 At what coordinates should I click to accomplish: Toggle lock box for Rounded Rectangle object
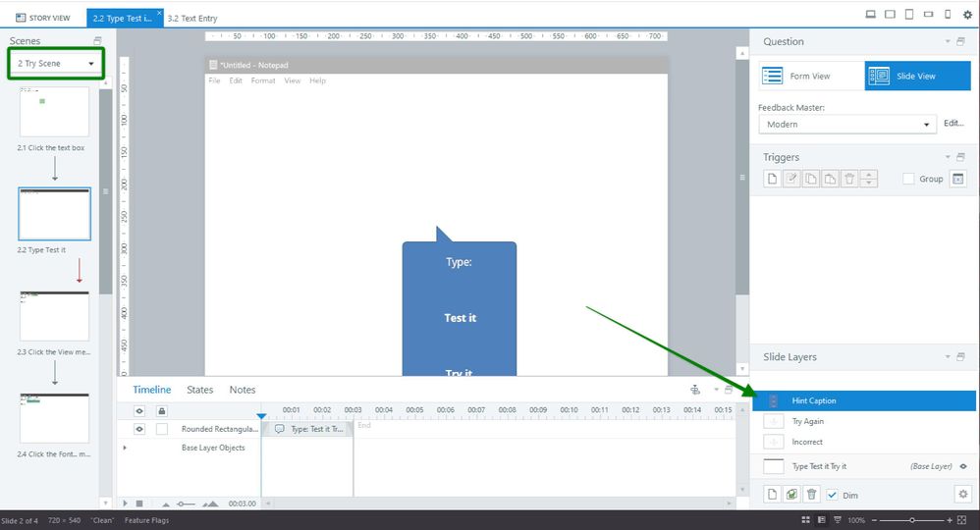(x=162, y=429)
